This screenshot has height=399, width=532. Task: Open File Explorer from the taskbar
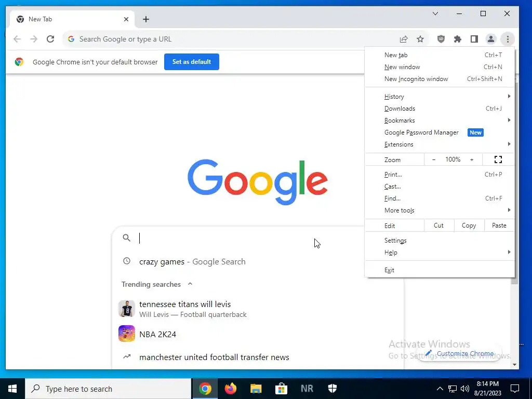256,389
